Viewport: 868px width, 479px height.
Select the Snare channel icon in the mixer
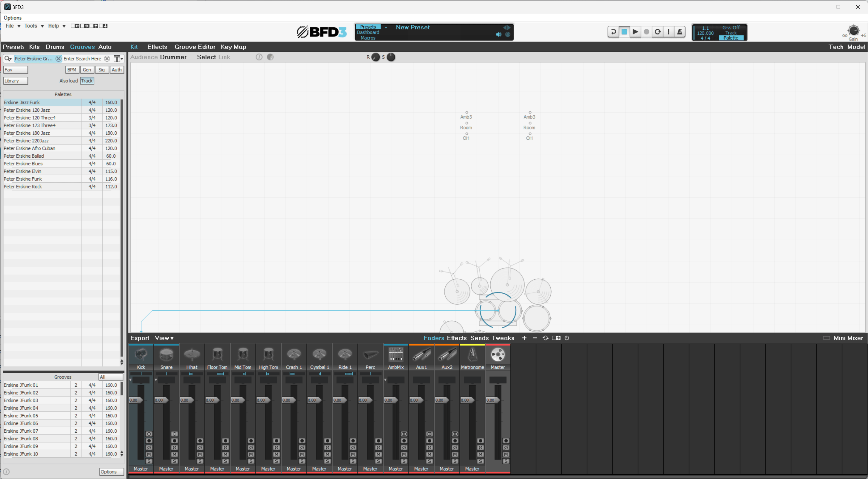tap(166, 355)
